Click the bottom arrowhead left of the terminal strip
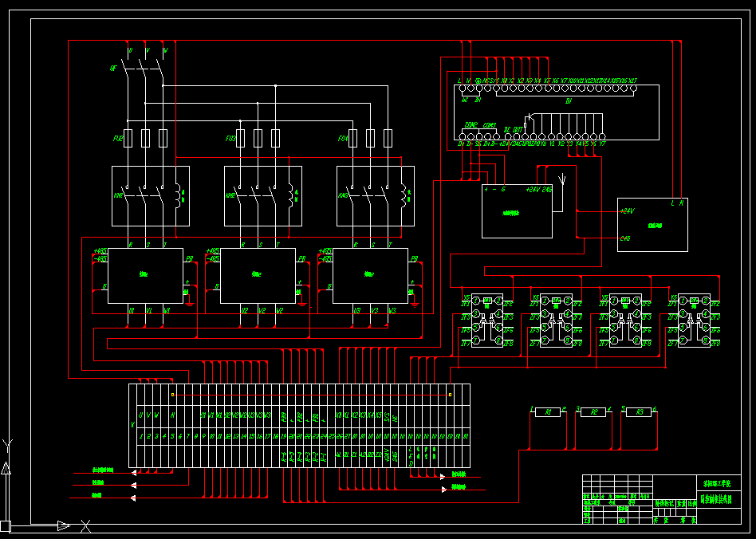This screenshot has height=539, width=756. (133, 498)
